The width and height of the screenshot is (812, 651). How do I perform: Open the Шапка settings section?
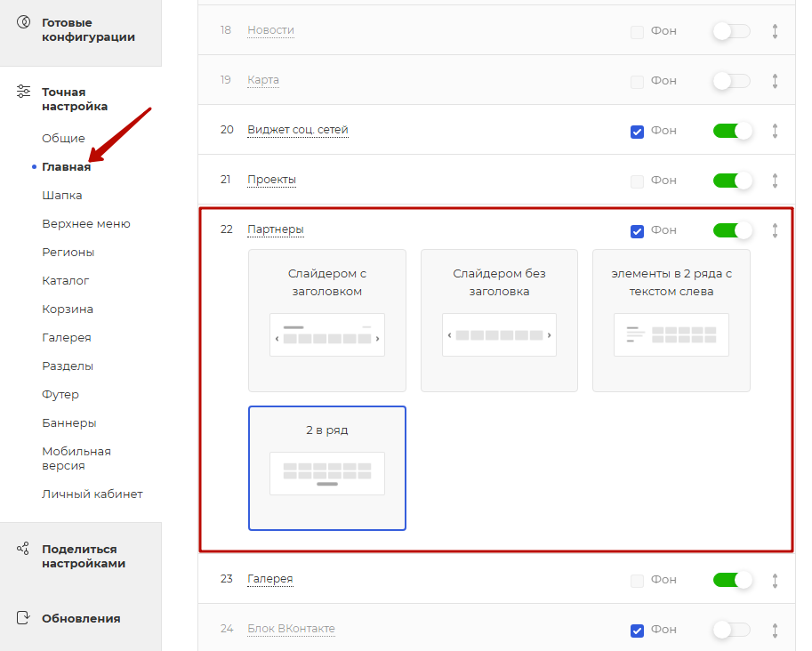(61, 195)
